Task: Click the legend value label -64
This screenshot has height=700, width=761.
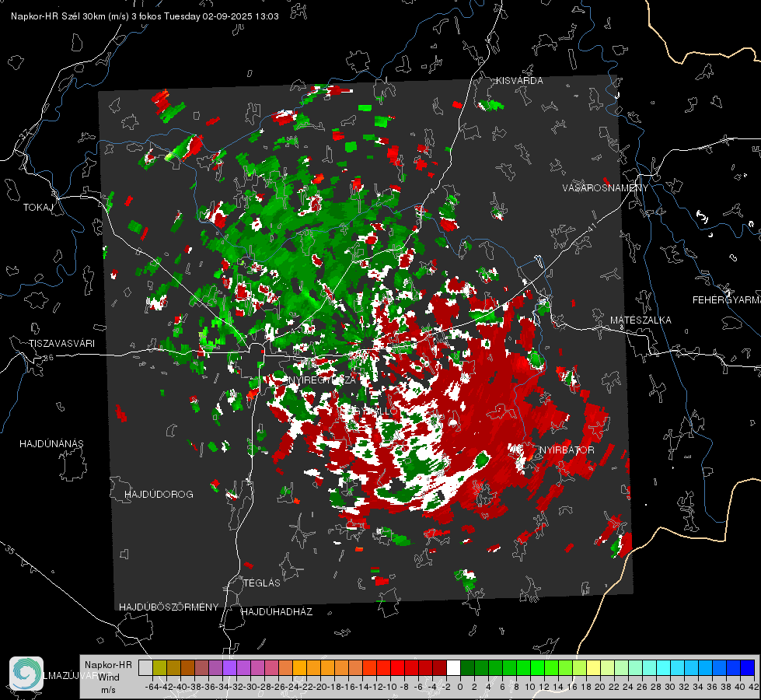Action: pyautogui.click(x=152, y=687)
